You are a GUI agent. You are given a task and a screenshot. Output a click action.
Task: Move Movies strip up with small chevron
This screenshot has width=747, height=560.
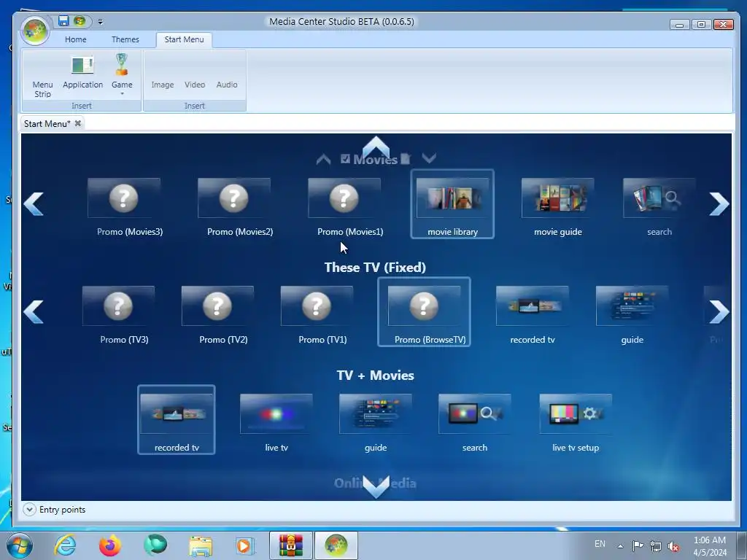tap(323, 159)
